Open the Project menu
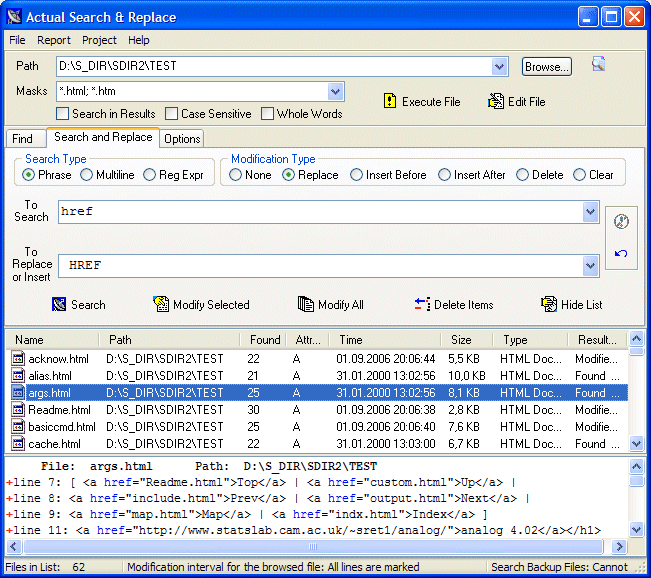 coord(99,40)
